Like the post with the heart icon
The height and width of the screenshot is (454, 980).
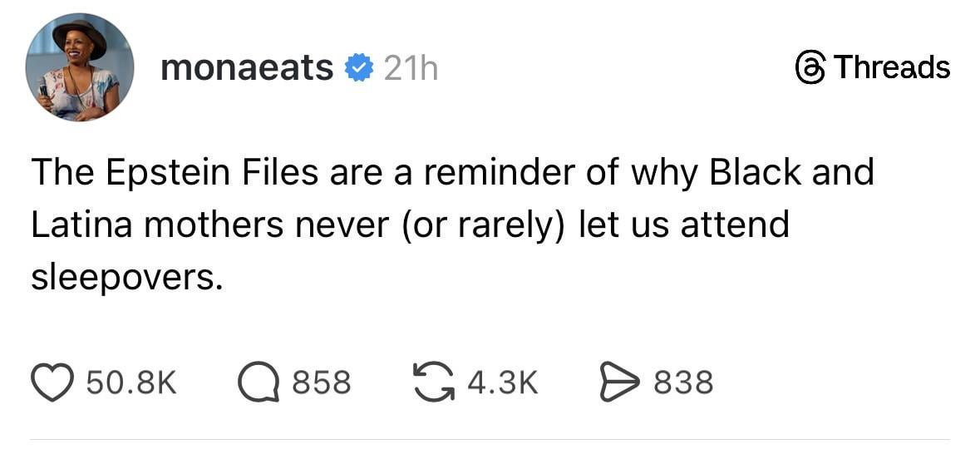point(55,382)
